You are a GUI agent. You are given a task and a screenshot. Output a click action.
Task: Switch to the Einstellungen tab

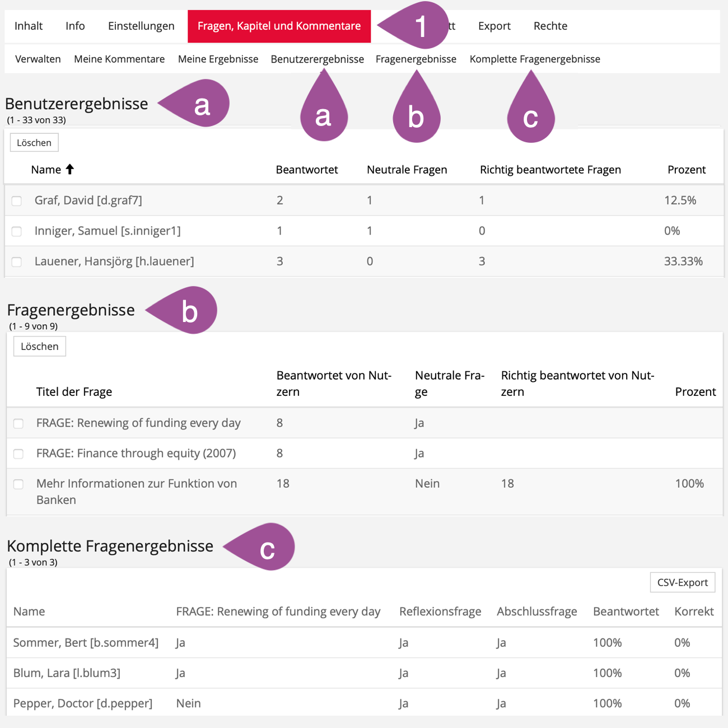141,26
